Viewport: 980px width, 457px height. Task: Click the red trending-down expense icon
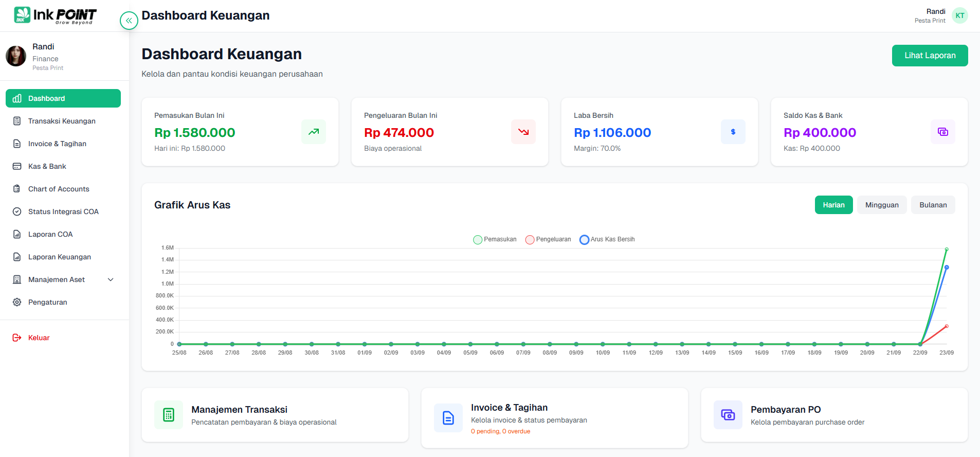tap(523, 132)
